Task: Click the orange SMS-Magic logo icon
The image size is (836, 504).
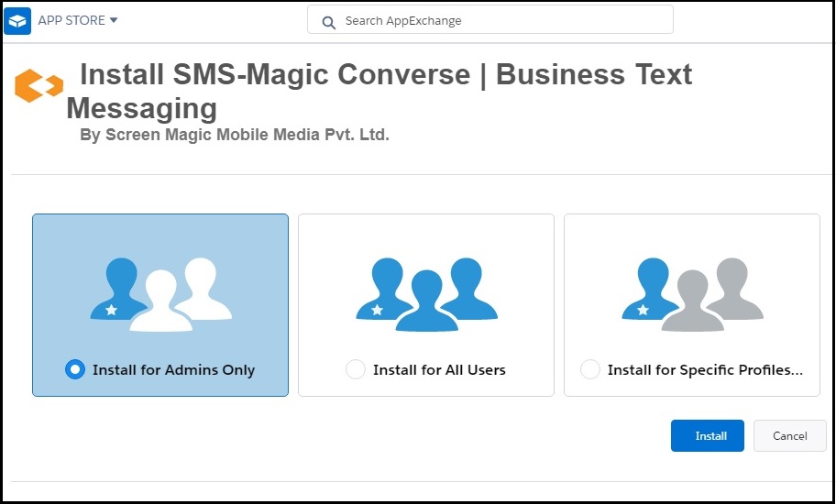Action: coord(38,85)
